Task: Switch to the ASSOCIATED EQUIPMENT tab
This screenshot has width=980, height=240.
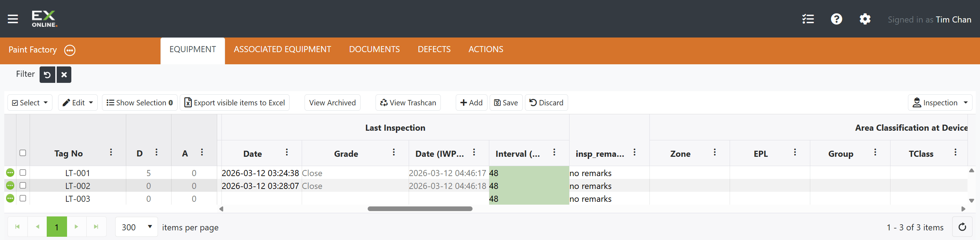Action: [282, 50]
